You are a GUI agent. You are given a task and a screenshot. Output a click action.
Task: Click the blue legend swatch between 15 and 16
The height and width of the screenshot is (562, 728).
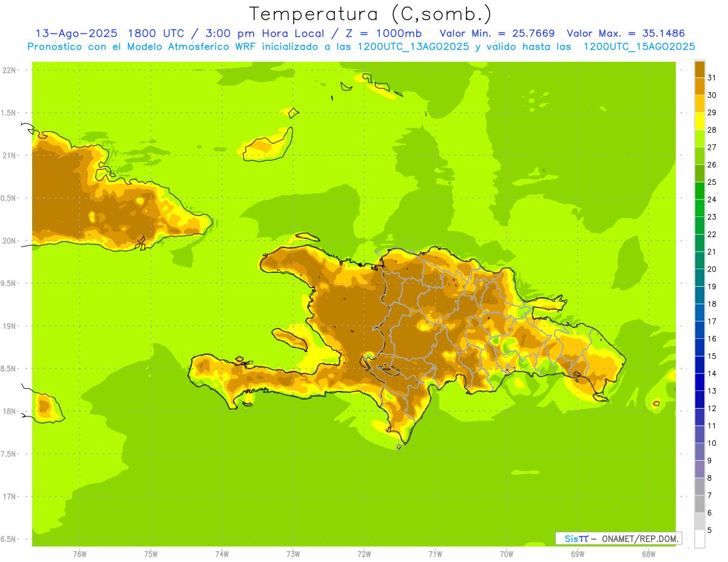pos(699,347)
